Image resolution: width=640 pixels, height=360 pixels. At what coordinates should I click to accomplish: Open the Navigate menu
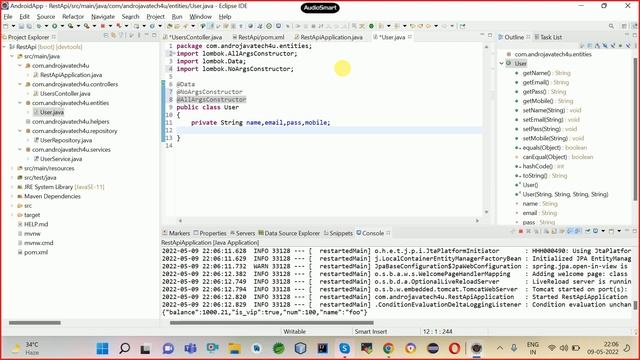tap(103, 16)
